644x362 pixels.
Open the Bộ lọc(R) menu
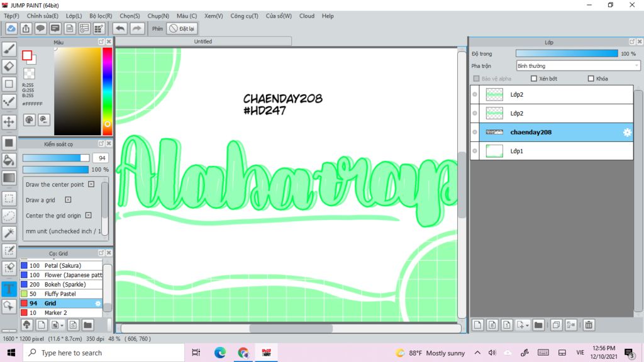coord(101,16)
